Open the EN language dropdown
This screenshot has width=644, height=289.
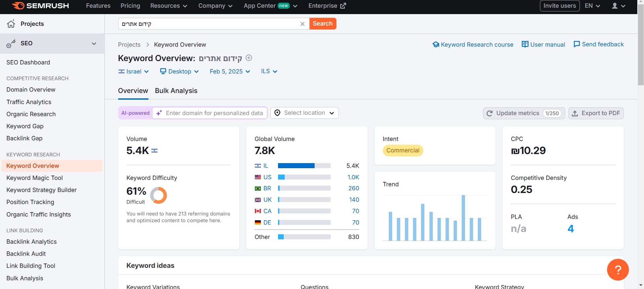tap(592, 6)
